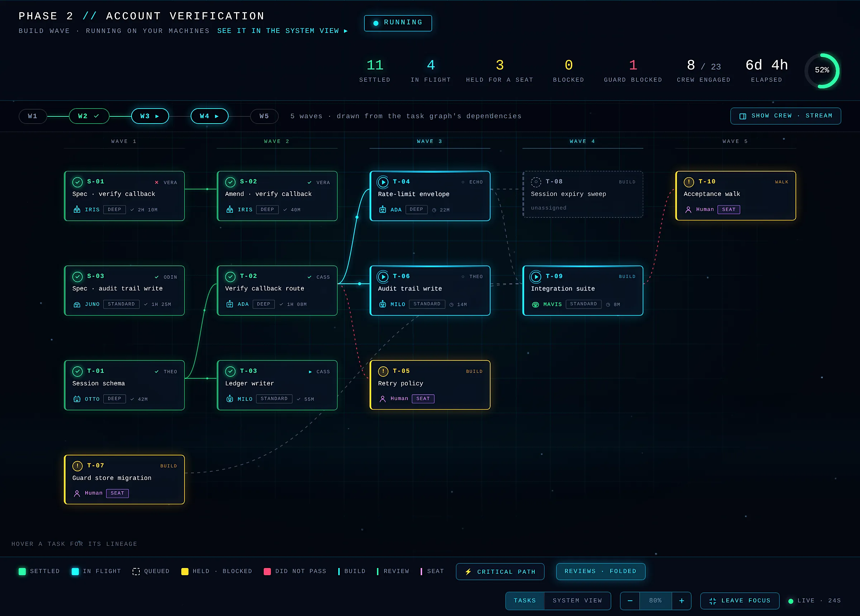Image resolution: width=860 pixels, height=616 pixels.
Task: Select the W2 wave pill
Action: tap(89, 116)
